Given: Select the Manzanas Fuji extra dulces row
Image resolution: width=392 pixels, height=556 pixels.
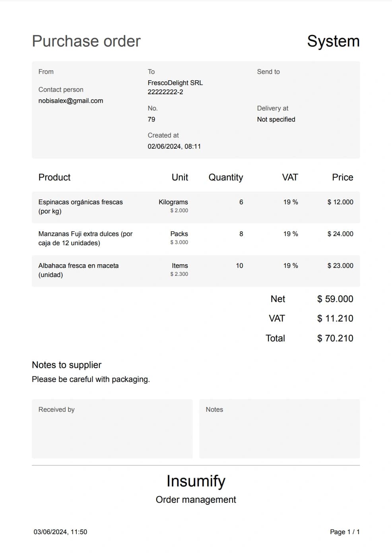Looking at the screenshot, I should coord(196,239).
